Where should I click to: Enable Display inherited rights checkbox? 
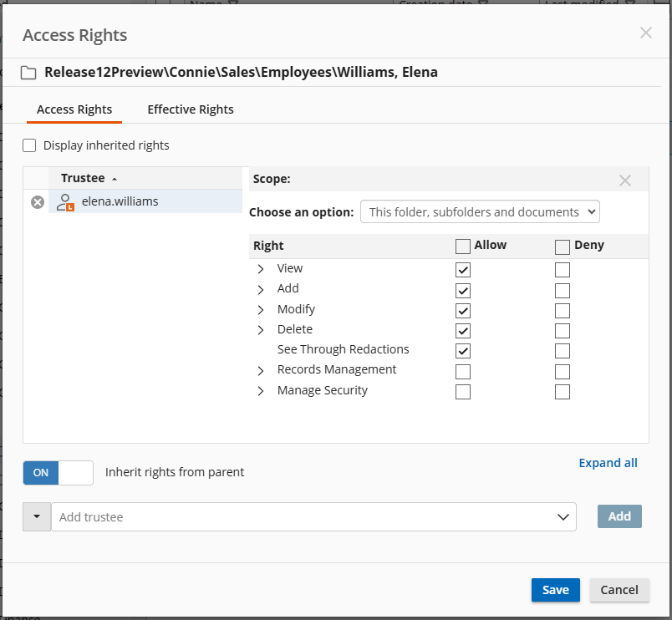[30, 145]
